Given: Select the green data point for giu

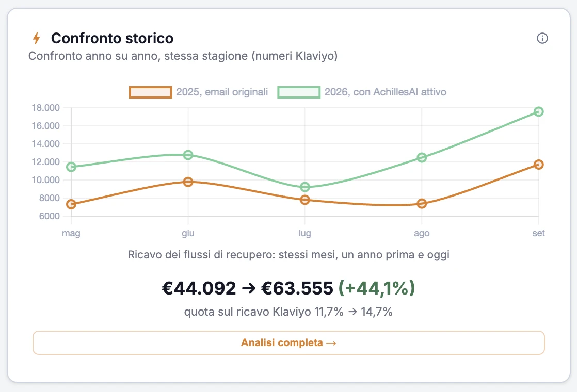Looking at the screenshot, I should (x=188, y=155).
